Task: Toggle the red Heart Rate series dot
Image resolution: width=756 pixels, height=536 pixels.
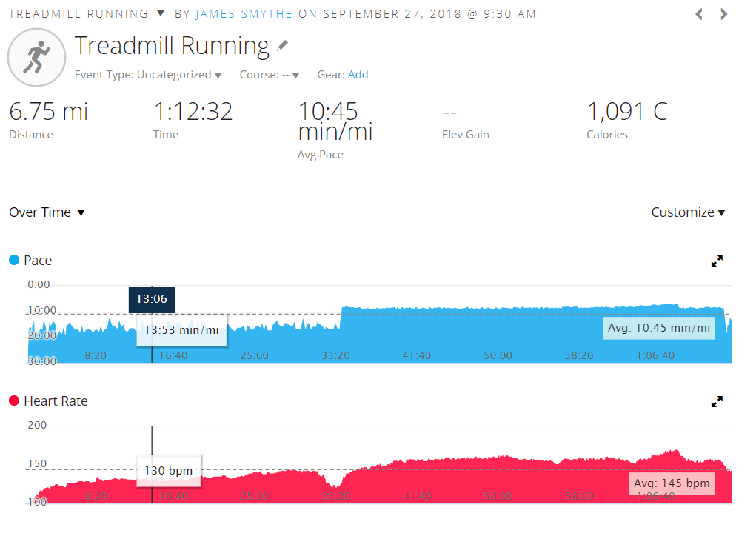Action: pyautogui.click(x=14, y=401)
